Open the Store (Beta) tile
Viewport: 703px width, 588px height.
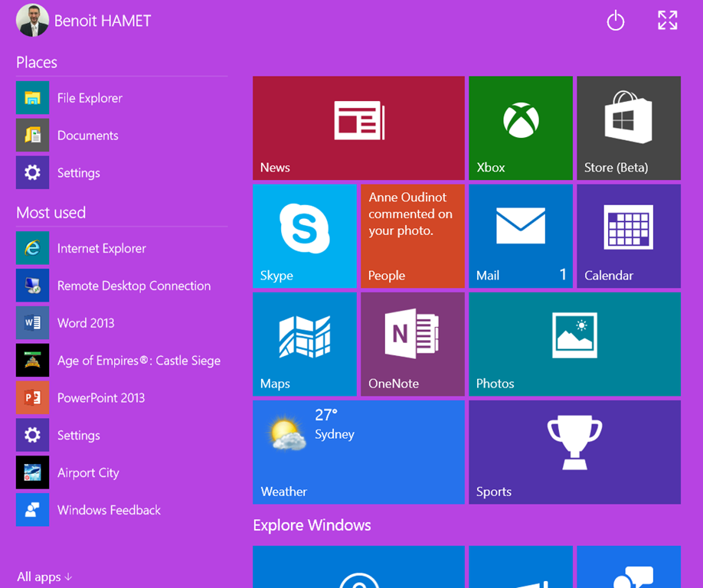tap(628, 128)
